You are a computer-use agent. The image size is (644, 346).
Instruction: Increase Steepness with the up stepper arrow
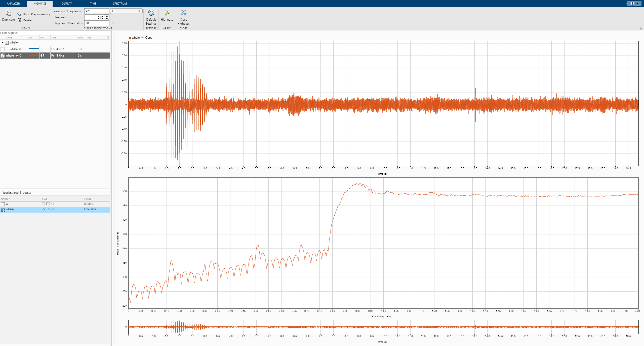(x=107, y=16)
